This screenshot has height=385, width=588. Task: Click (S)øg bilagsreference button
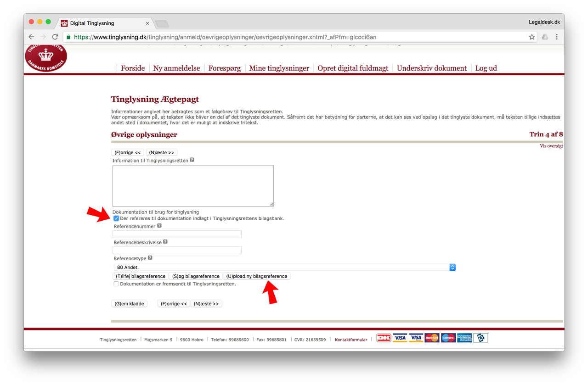click(196, 276)
